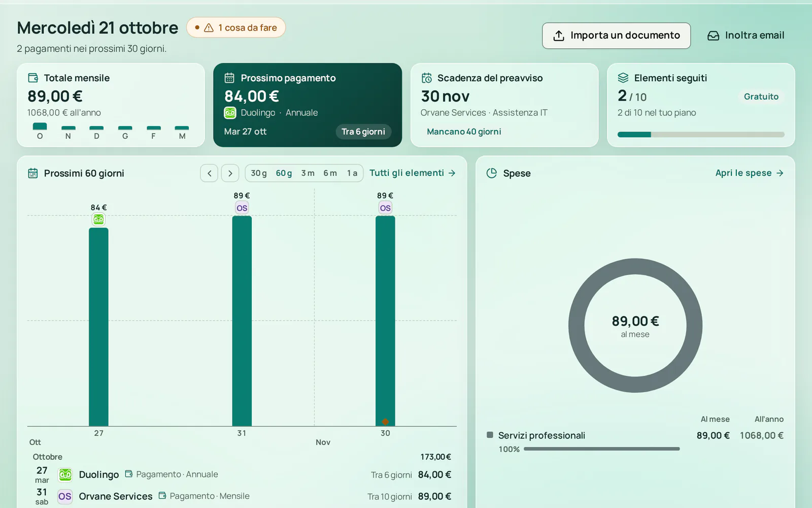Click the OS badge above the 30 bar
Image resolution: width=812 pixels, height=508 pixels.
pyautogui.click(x=385, y=208)
